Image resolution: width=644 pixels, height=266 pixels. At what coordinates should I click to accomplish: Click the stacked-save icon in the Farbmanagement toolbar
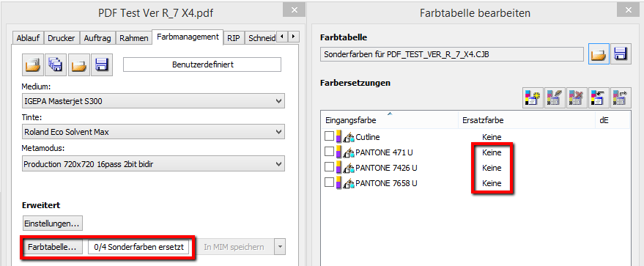[x=56, y=65]
